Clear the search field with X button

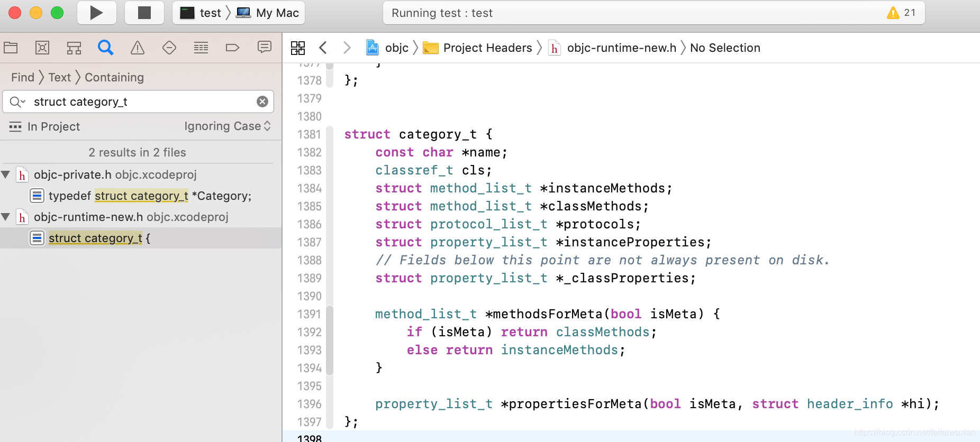(262, 102)
